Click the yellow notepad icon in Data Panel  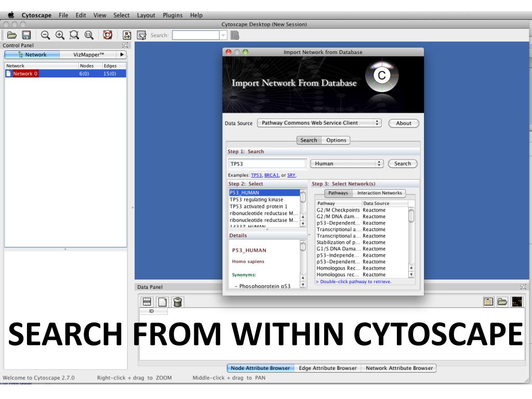pyautogui.click(x=488, y=302)
